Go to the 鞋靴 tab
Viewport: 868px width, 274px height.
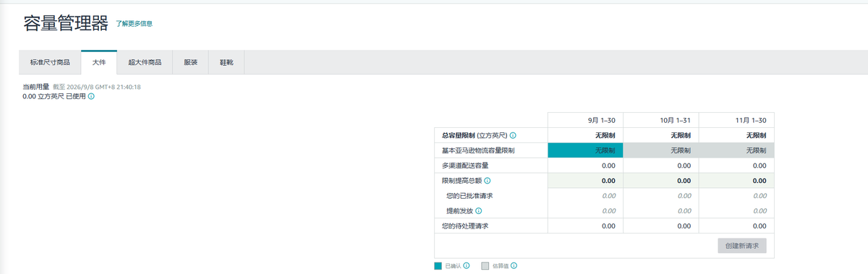[x=226, y=62]
